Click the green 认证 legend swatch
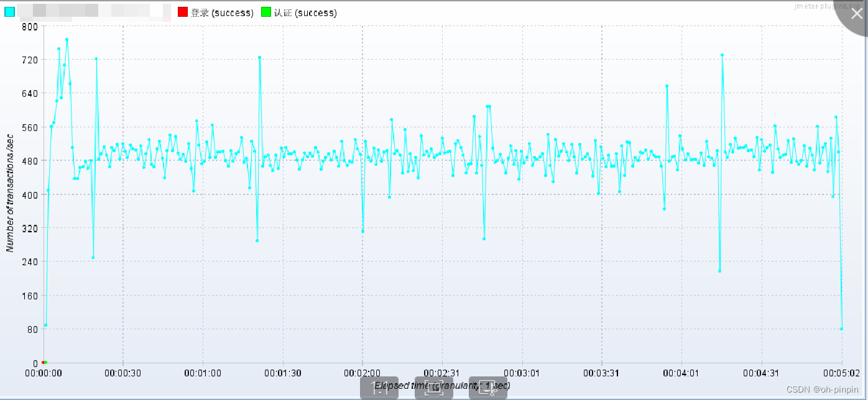 266,12
